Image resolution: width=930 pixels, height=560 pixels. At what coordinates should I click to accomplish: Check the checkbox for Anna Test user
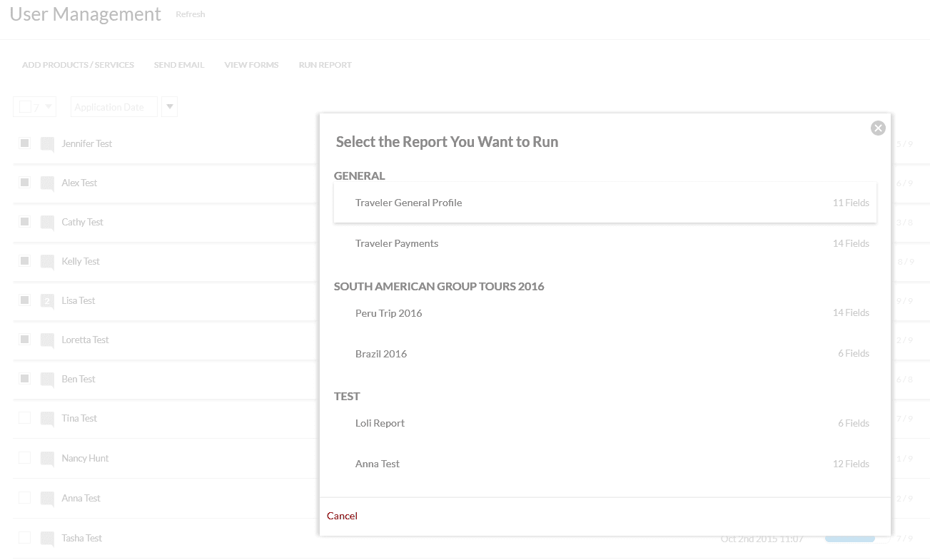coord(25,498)
